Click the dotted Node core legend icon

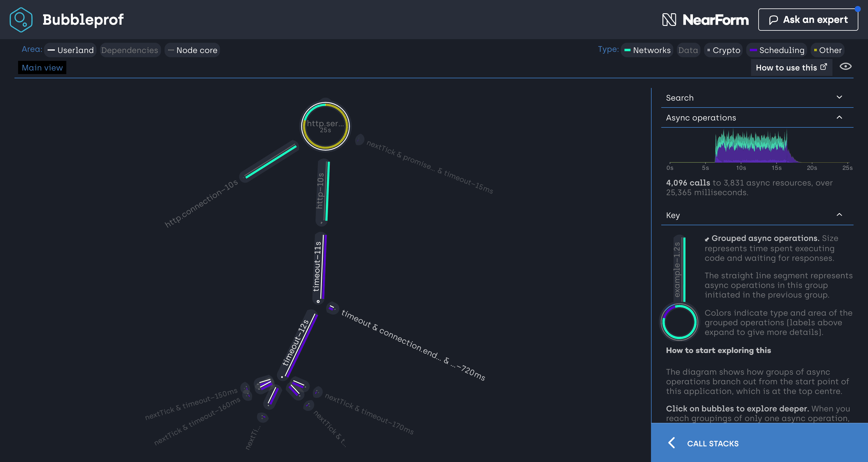(171, 50)
